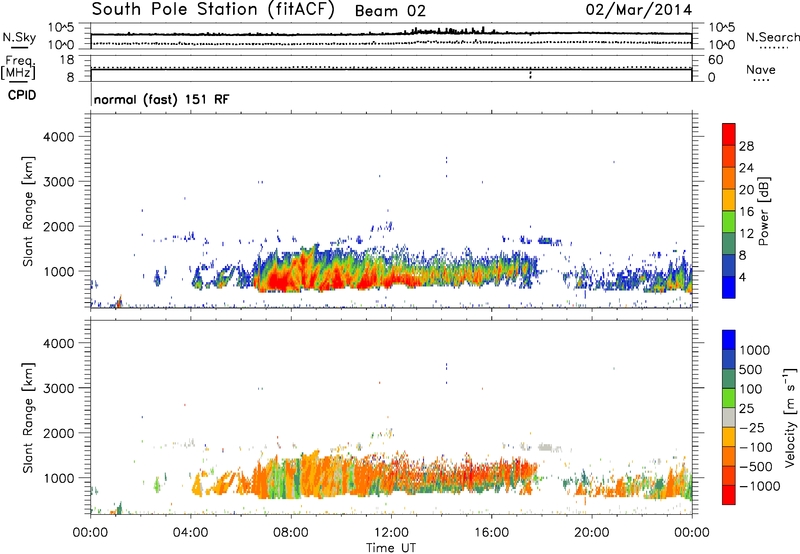Click the strong red backscatter near 08:00 in power panel
The image size is (800, 554).
pos(281,280)
